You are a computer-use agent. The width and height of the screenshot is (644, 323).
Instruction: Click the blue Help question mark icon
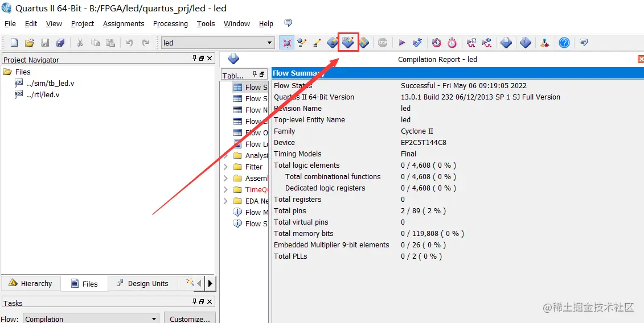click(564, 43)
